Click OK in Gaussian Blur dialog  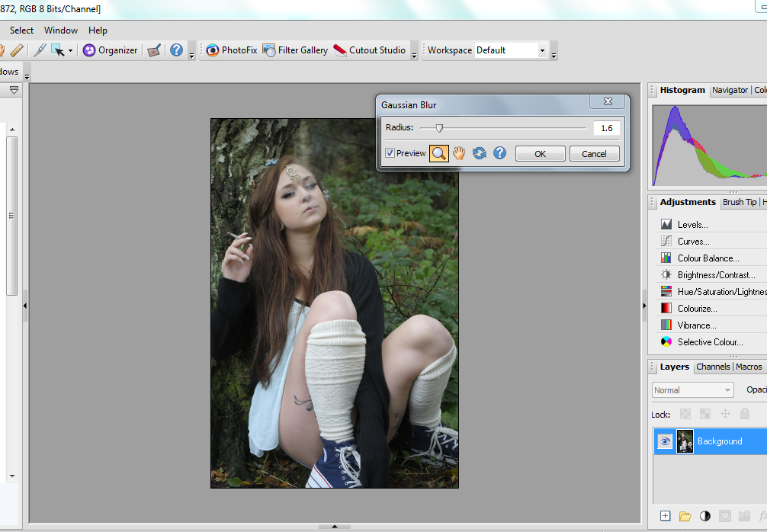tap(540, 153)
